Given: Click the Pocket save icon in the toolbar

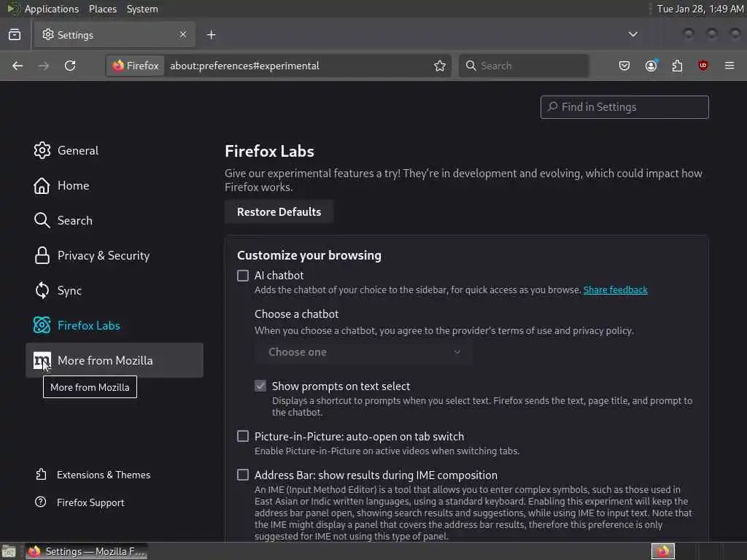Looking at the screenshot, I should click(624, 66).
